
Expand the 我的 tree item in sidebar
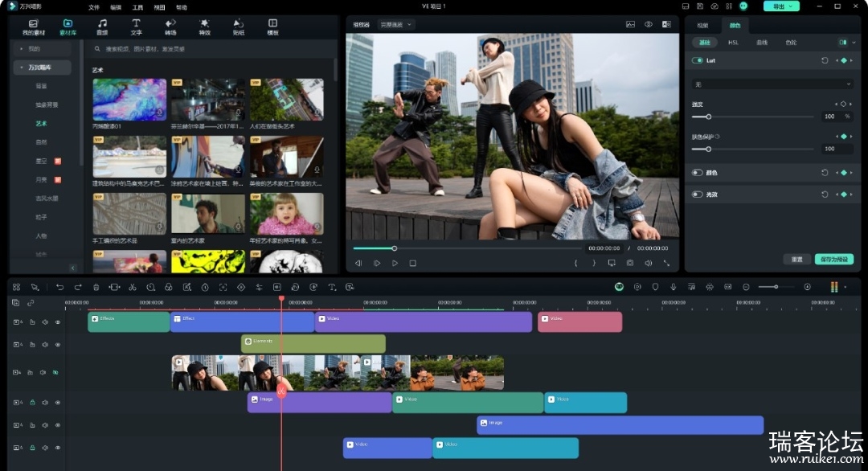point(22,49)
